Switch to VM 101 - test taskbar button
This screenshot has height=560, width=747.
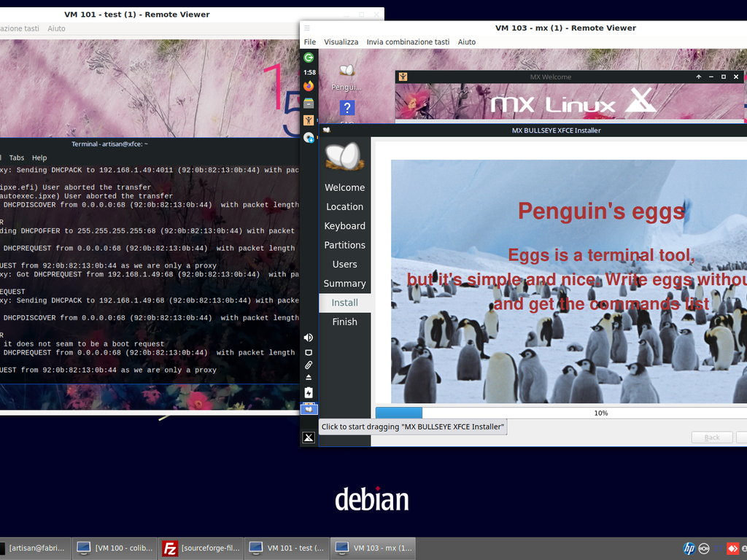coord(287,548)
